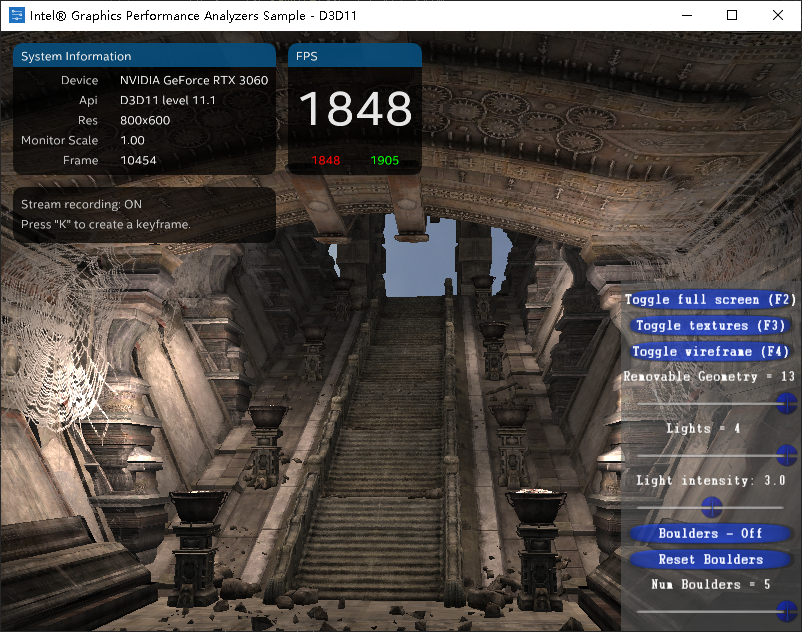The width and height of the screenshot is (802, 632).
Task: Click the NVIDIA GeForce RTX 3060 device name
Action: [194, 80]
